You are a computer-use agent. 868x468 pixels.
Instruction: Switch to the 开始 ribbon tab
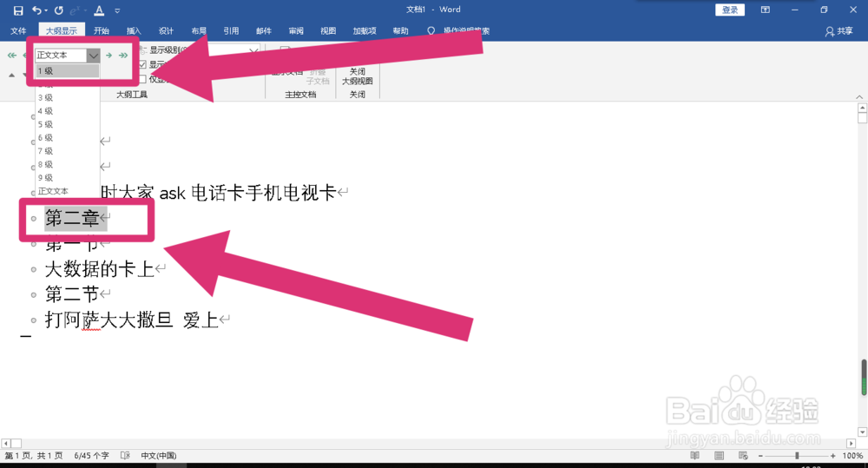tap(102, 31)
